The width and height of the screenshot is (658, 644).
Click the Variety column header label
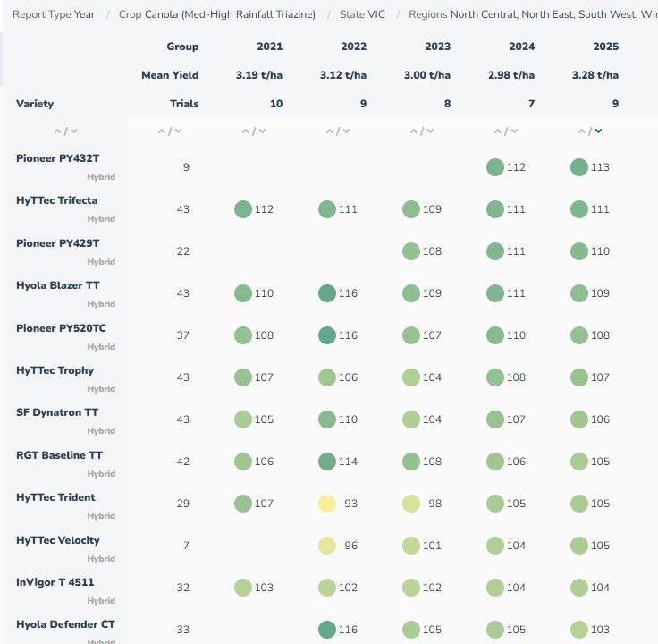(35, 104)
